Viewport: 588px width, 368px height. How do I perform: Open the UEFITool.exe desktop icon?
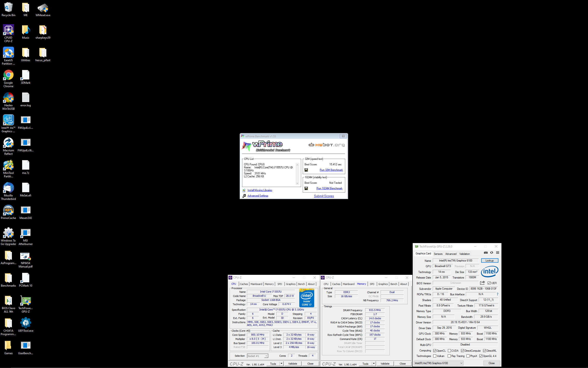(25, 325)
